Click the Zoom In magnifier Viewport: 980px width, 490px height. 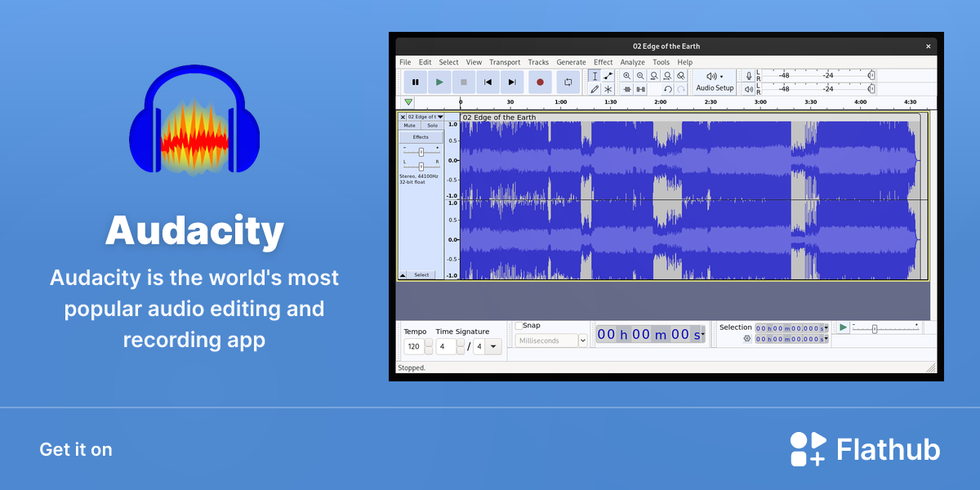tap(627, 75)
